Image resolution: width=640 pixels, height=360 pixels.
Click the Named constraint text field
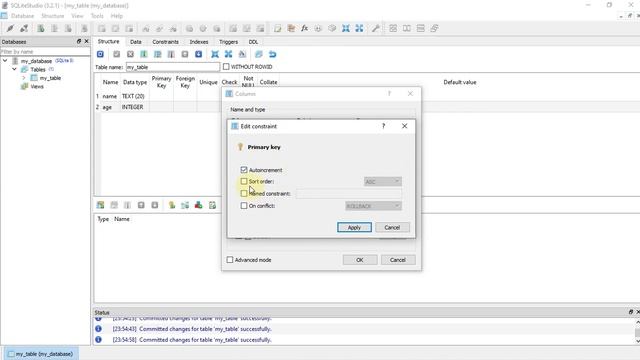click(349, 193)
